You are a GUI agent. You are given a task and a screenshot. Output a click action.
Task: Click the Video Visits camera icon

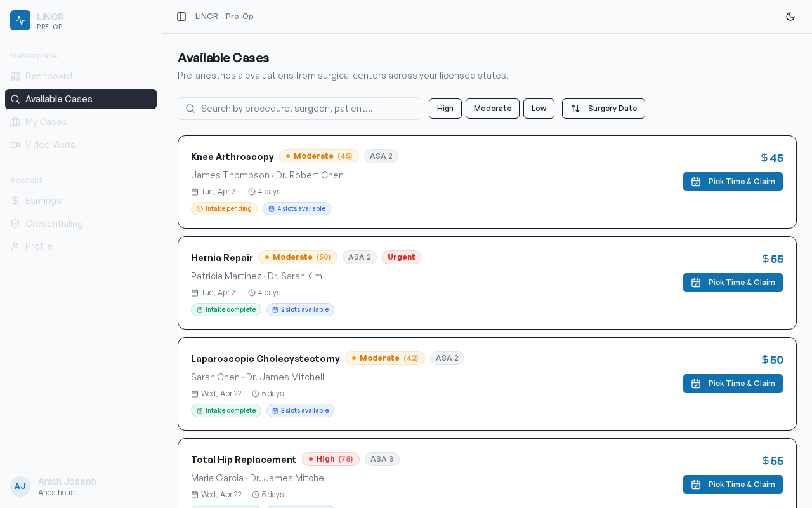[x=15, y=145]
